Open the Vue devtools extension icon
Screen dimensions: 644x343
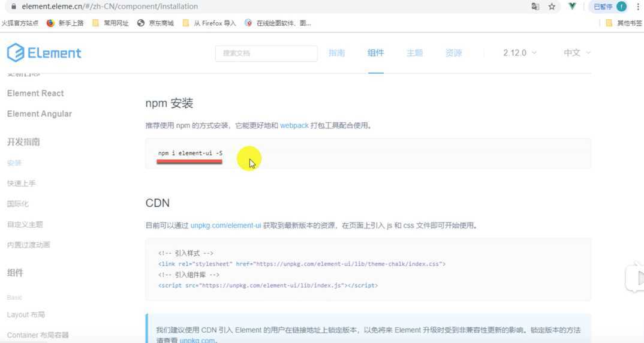point(572,6)
